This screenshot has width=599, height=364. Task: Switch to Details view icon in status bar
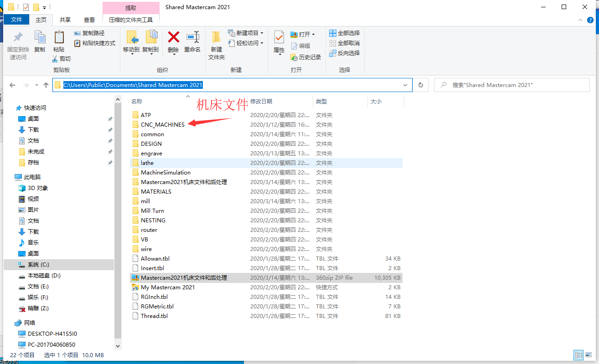point(578,355)
